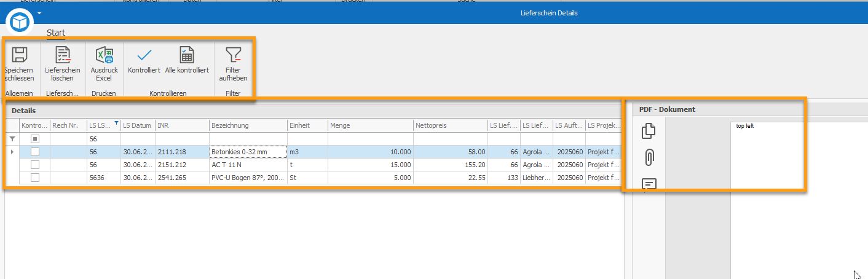The image size is (868, 279).
Task: Open PDF comments panel icon
Action: coord(649,184)
